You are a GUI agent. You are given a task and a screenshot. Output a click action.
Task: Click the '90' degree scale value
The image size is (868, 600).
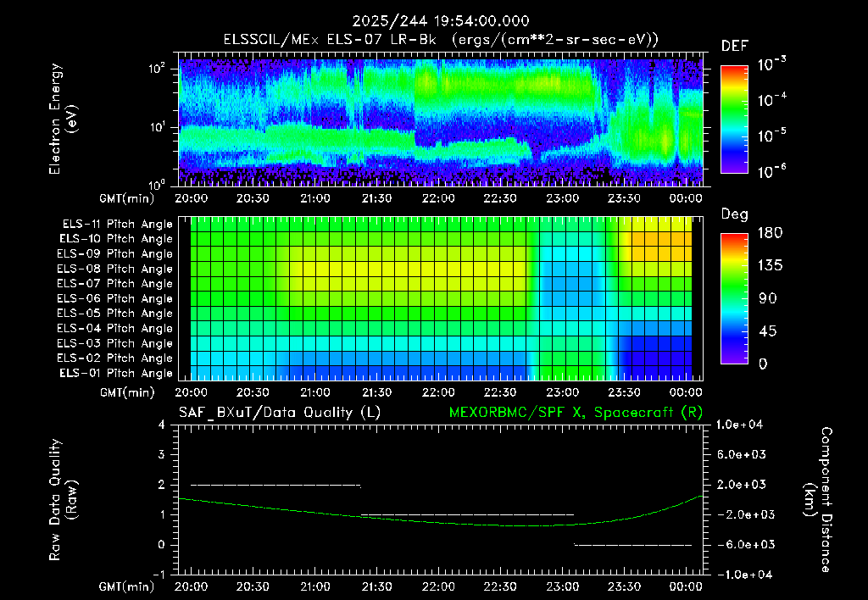[767, 298]
